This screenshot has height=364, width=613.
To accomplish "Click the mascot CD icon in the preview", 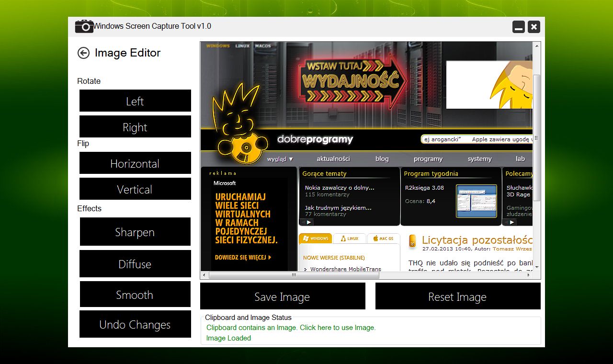I will pos(247,149).
